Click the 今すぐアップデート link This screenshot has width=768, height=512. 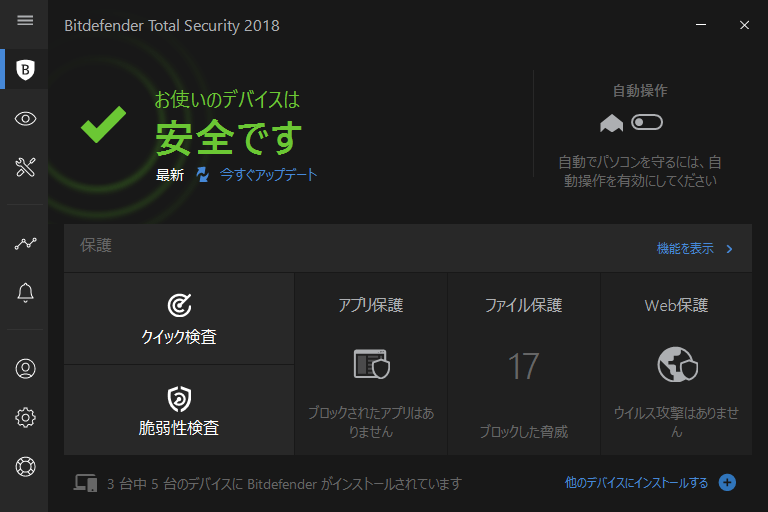click(x=268, y=175)
